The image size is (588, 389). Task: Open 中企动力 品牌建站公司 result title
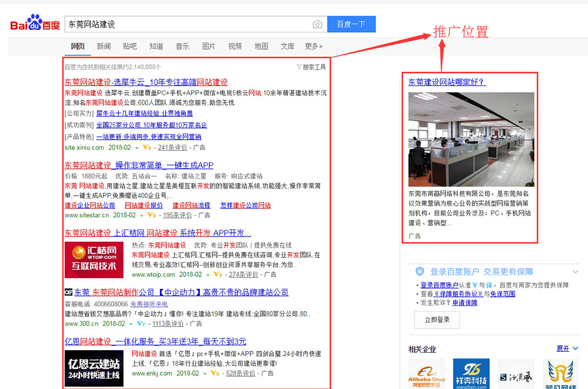tap(182, 292)
